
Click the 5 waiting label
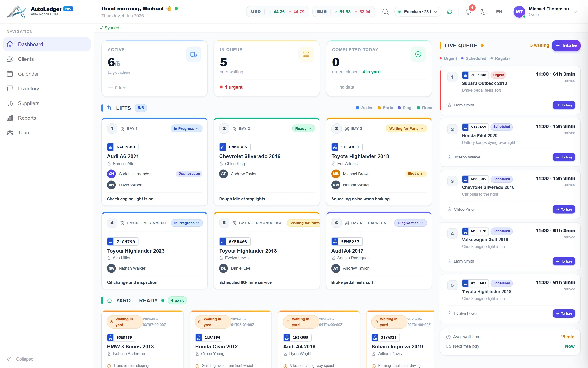pyautogui.click(x=539, y=46)
